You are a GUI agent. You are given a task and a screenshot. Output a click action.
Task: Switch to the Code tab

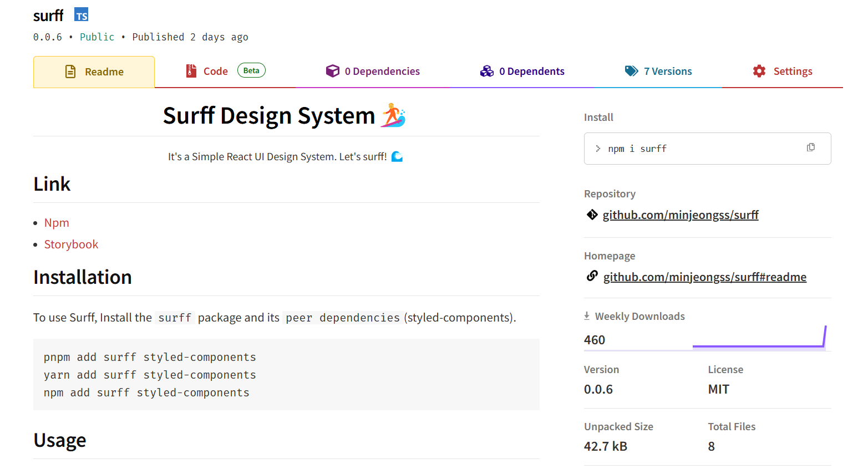[225, 72]
